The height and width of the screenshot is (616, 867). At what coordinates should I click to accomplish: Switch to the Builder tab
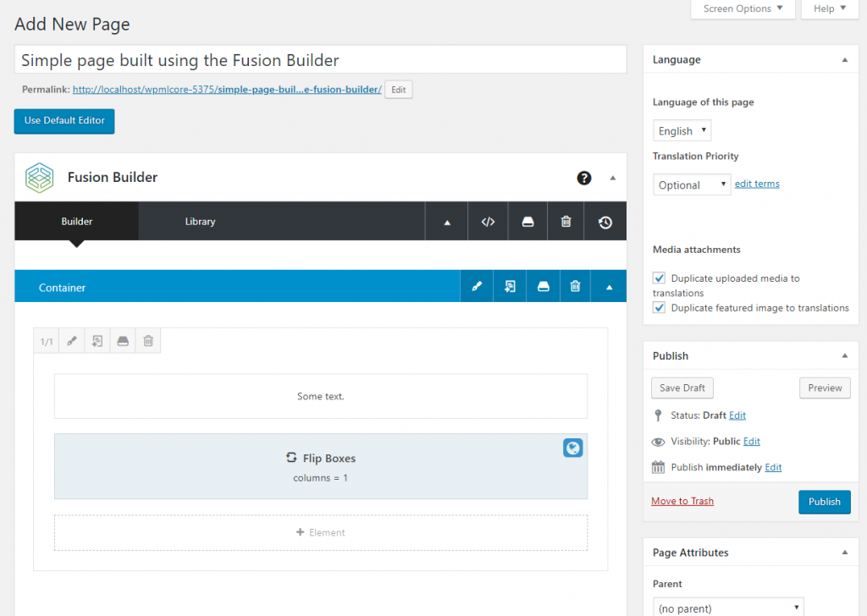point(77,222)
